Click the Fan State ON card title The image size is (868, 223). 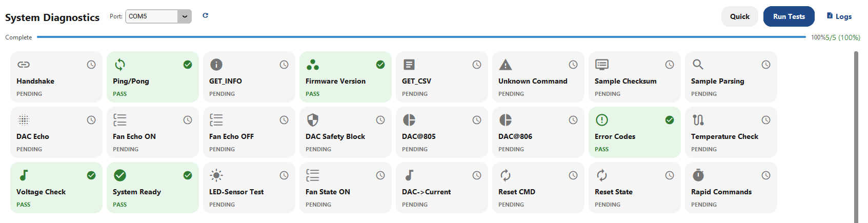point(328,192)
